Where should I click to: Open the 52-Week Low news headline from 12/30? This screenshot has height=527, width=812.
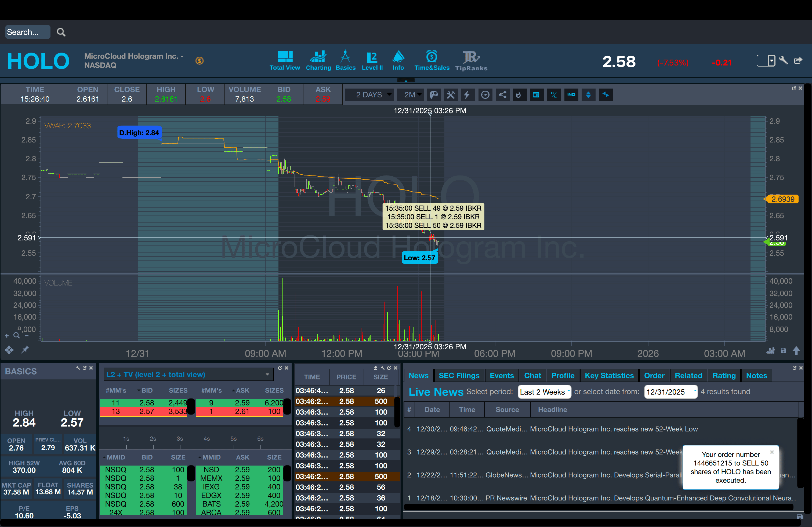pos(614,429)
